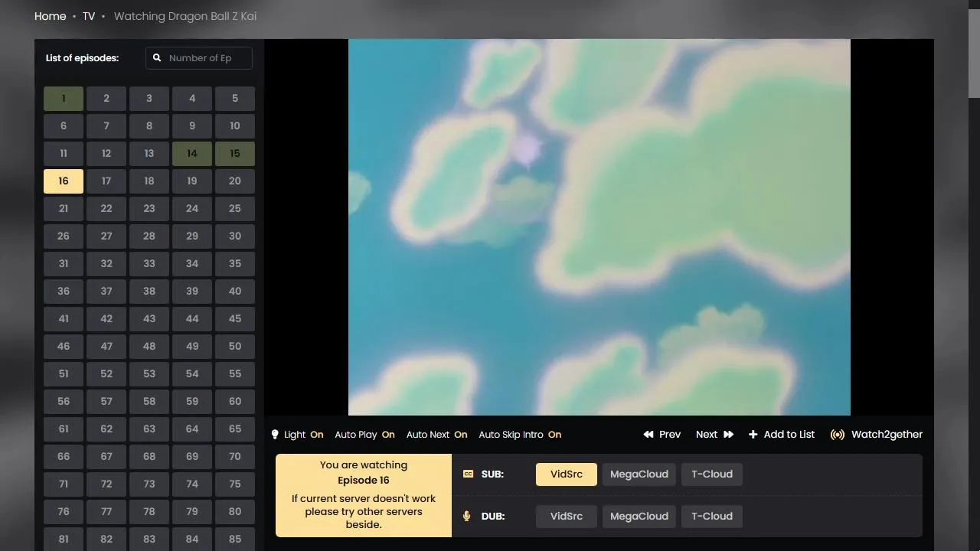The height and width of the screenshot is (551, 980).
Task: Open episode 60
Action: tap(235, 401)
